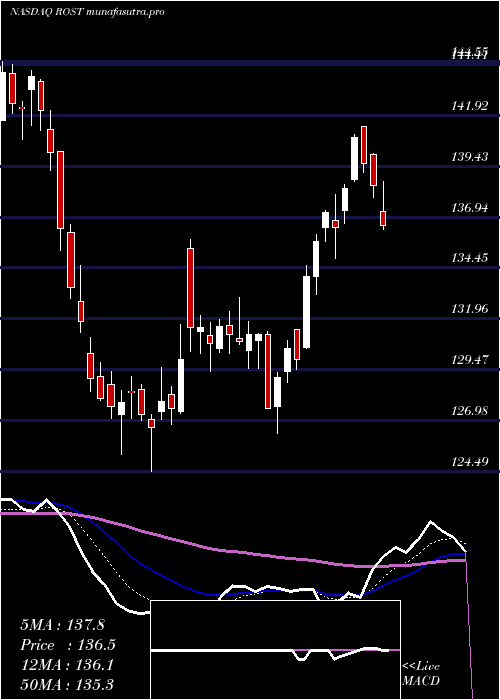The width and height of the screenshot is (500, 700).
Task: Click the 12MA : 136.1 value
Action: tap(67, 665)
